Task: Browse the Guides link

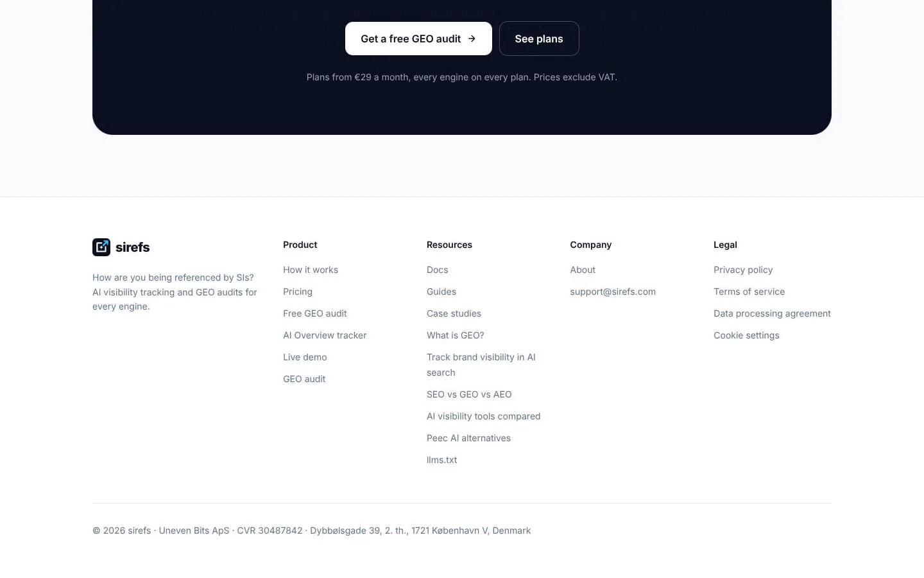Action: coord(441,292)
